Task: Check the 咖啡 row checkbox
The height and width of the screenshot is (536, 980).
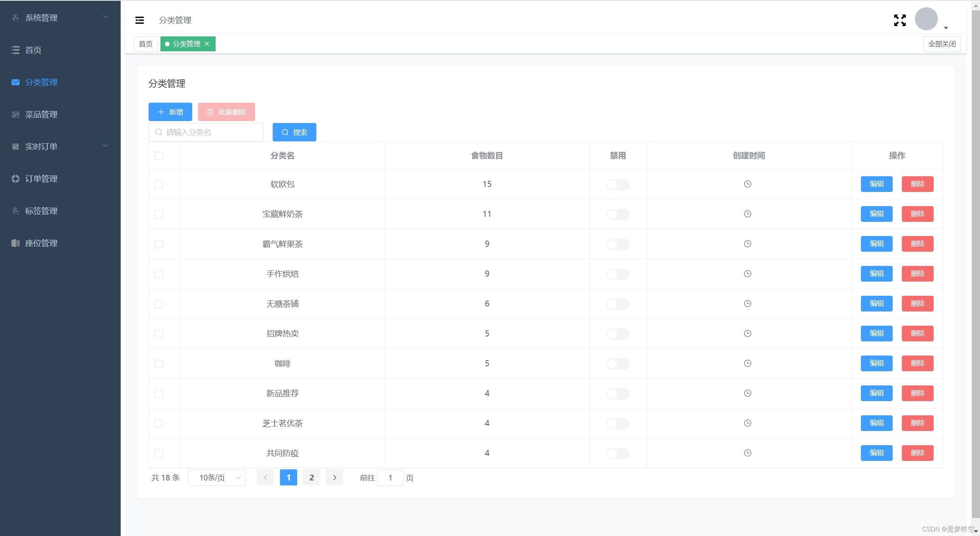Action: [159, 364]
